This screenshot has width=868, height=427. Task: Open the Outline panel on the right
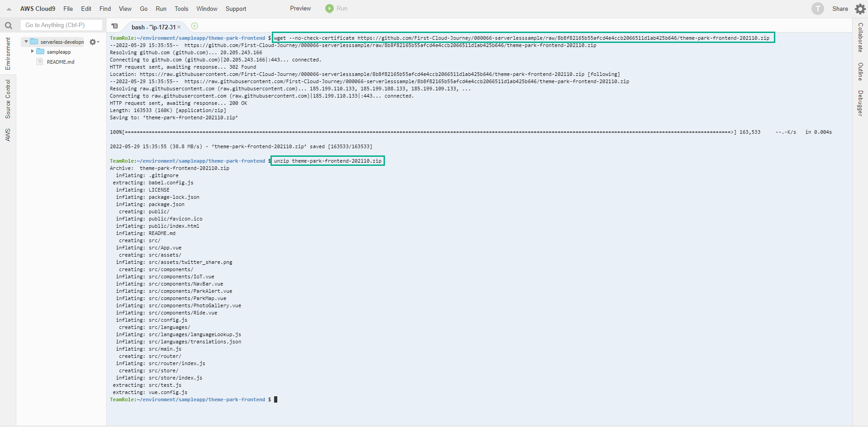click(x=860, y=71)
